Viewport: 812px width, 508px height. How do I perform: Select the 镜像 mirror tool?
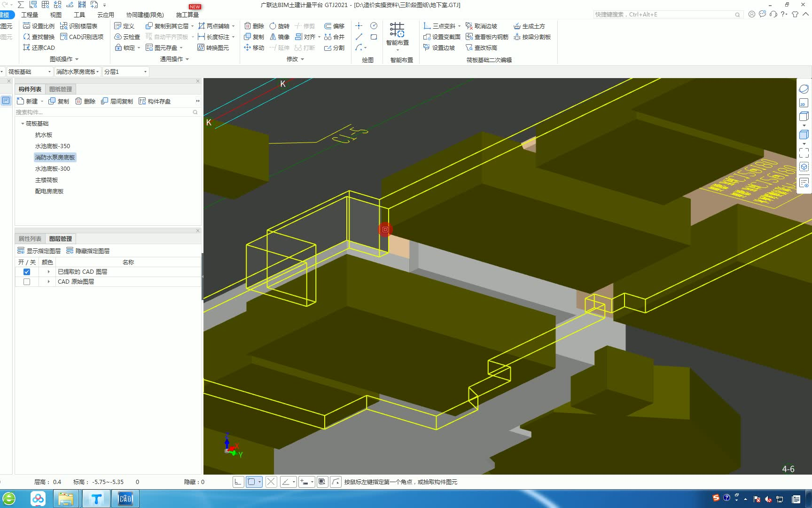[279, 37]
